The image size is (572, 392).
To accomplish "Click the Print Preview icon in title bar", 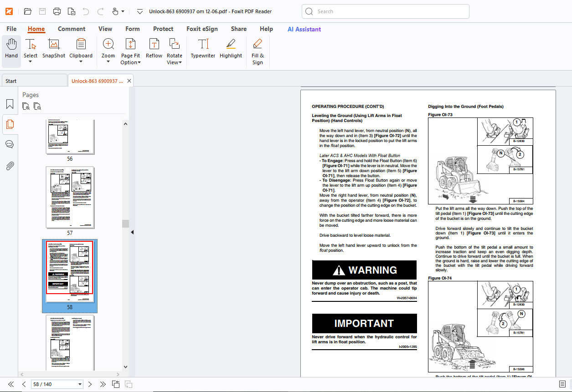I will (x=71, y=11).
